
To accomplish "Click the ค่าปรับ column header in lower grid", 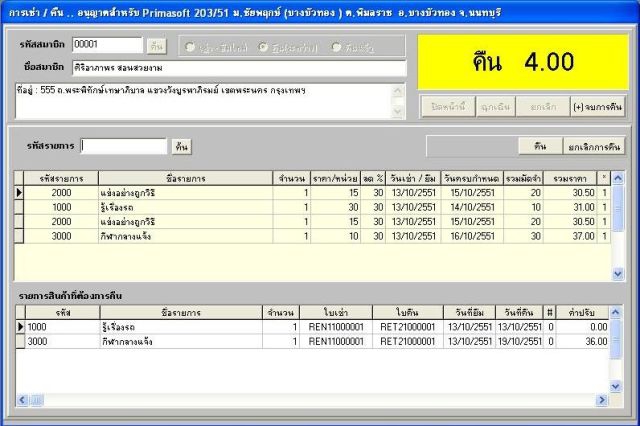I will 582,312.
